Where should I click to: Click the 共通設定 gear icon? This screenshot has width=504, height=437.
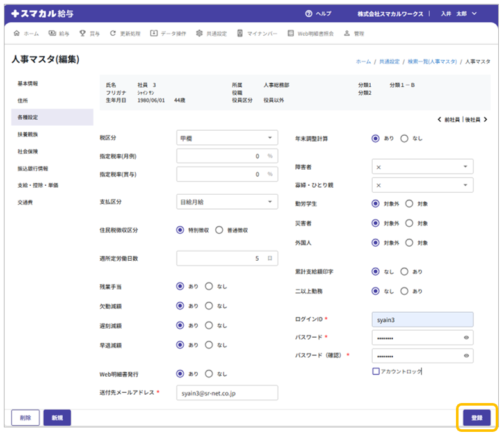click(x=200, y=33)
